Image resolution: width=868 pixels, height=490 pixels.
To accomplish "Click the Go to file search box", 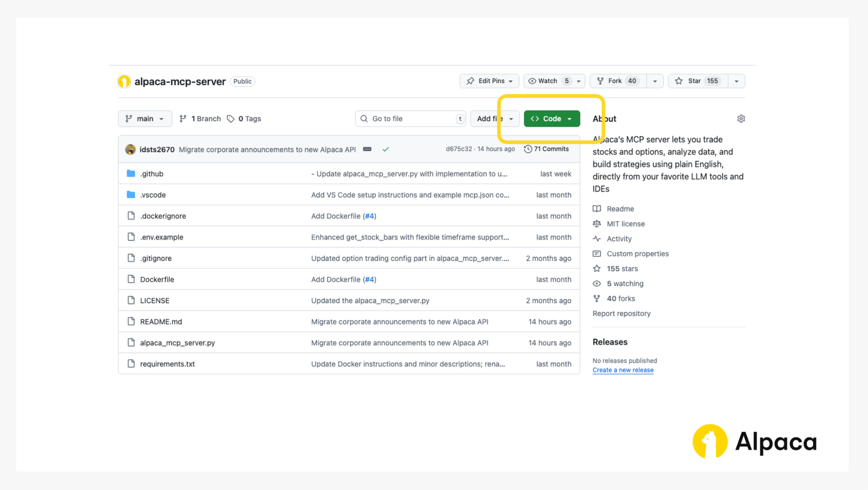I will (x=411, y=118).
